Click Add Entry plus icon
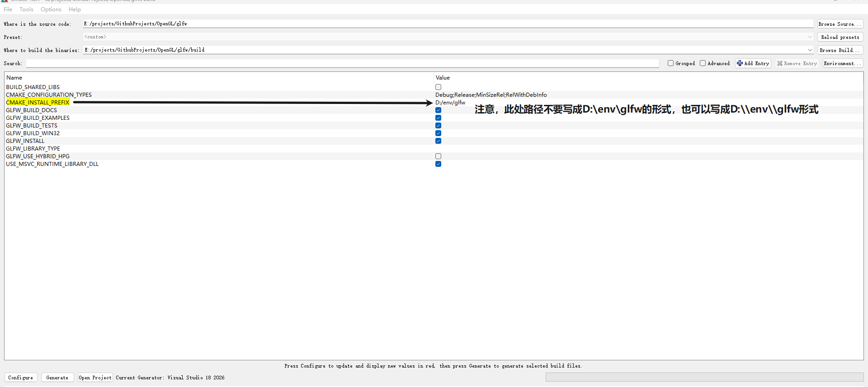 coord(740,63)
